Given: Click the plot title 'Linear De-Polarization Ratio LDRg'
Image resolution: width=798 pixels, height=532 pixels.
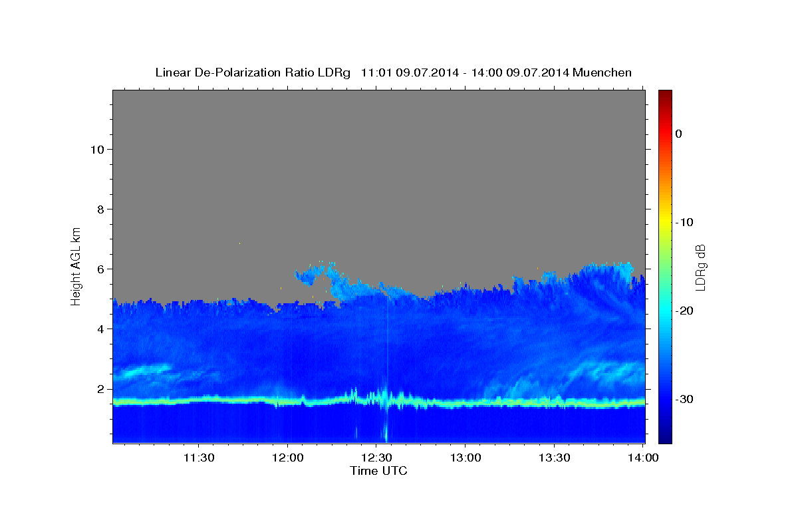Looking at the screenshot, I should click(253, 72).
